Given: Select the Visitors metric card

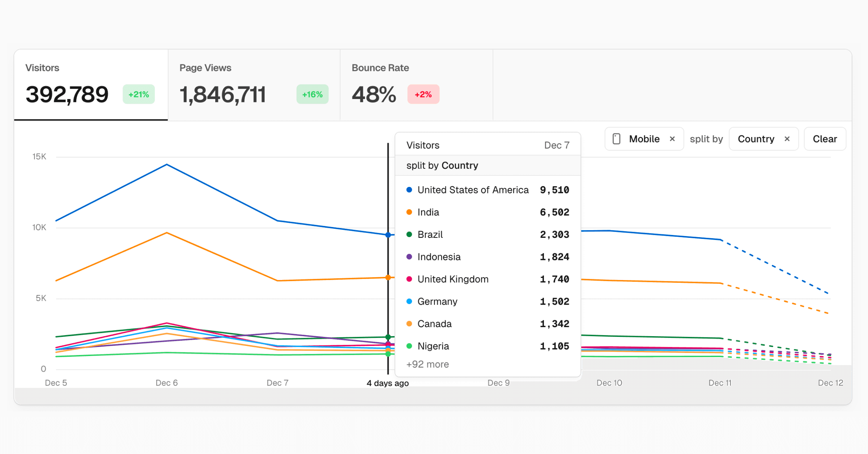Looking at the screenshot, I should tap(90, 85).
